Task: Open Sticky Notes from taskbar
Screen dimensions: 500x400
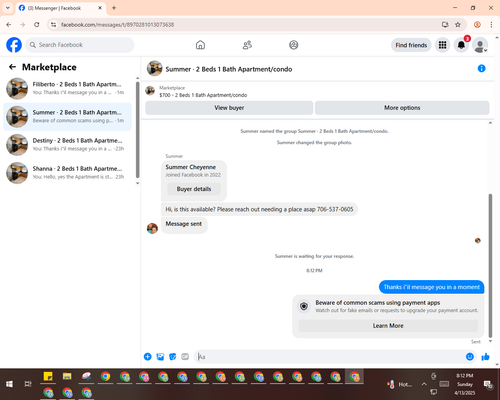Action: pyautogui.click(x=48, y=377)
